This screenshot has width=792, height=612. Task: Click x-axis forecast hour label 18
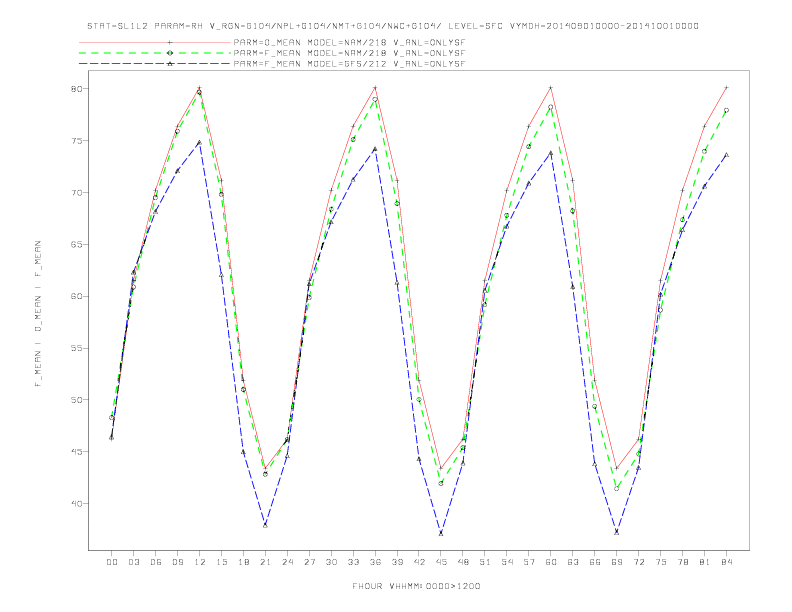tap(243, 562)
